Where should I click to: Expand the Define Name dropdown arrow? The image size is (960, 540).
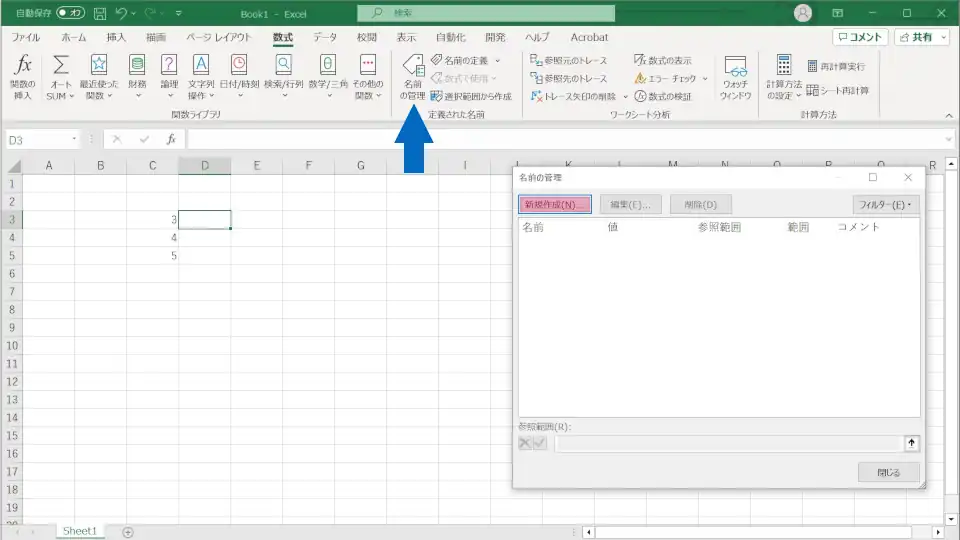[497, 60]
